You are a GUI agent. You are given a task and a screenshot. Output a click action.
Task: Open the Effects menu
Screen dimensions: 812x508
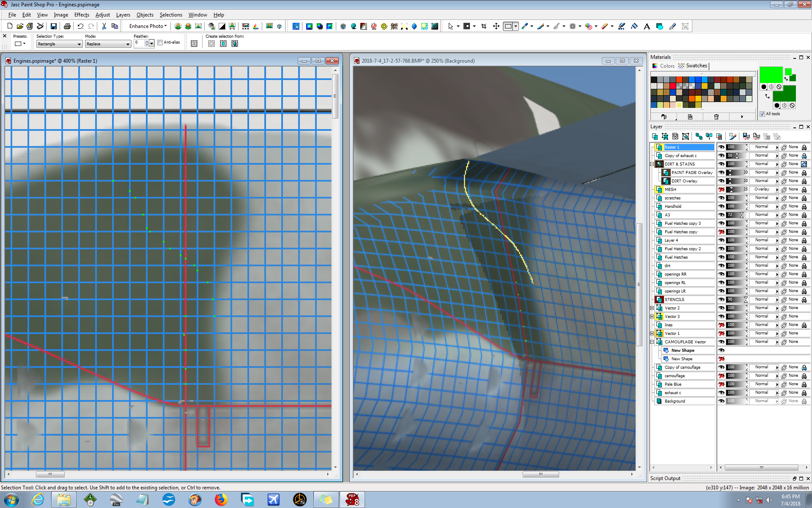82,15
